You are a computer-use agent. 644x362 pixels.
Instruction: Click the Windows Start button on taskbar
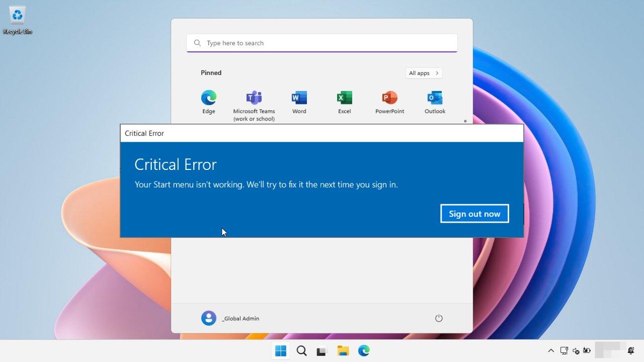point(281,351)
